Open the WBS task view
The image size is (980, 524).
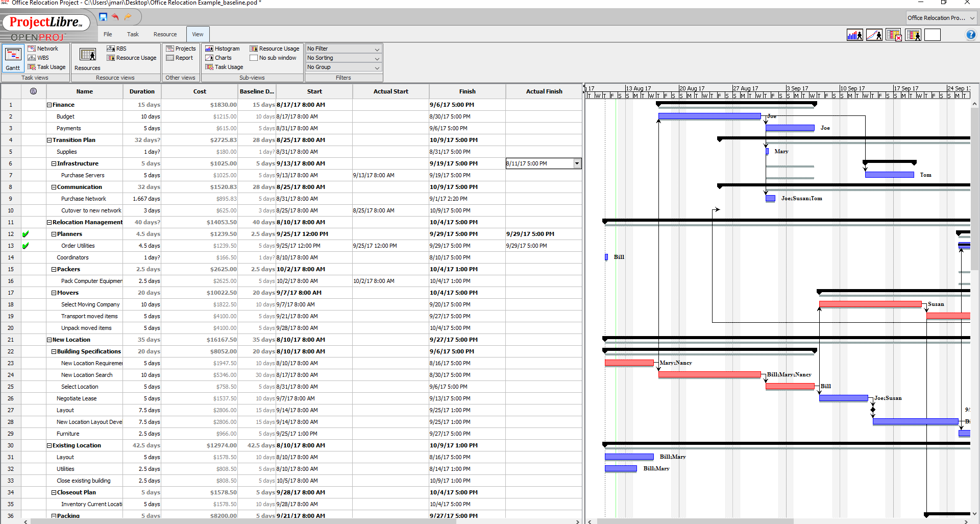38,58
